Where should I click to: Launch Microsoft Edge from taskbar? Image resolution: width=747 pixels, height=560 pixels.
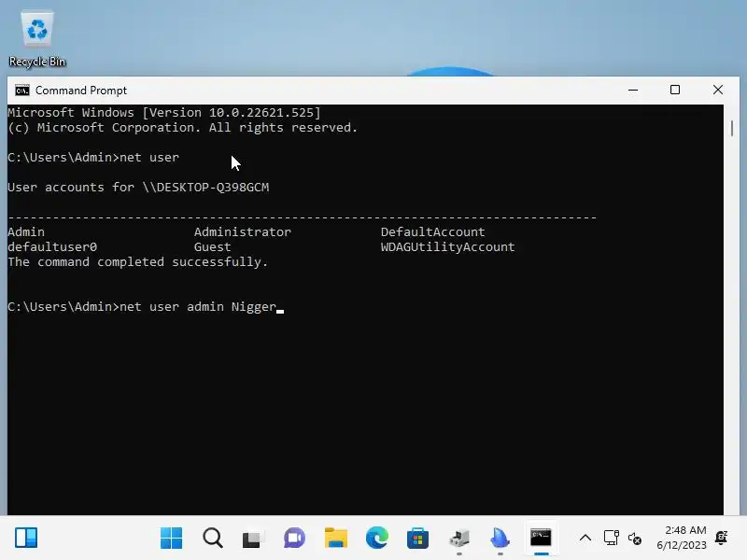click(x=377, y=539)
